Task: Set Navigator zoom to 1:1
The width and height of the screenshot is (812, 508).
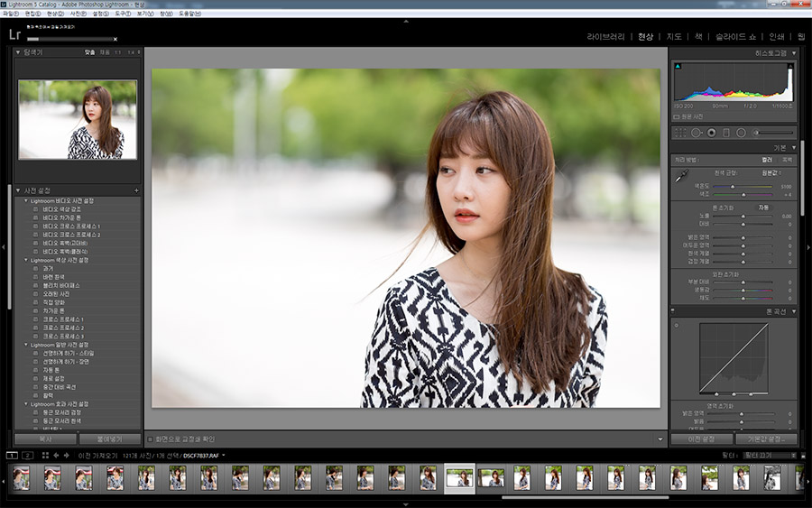Action: pos(117,52)
